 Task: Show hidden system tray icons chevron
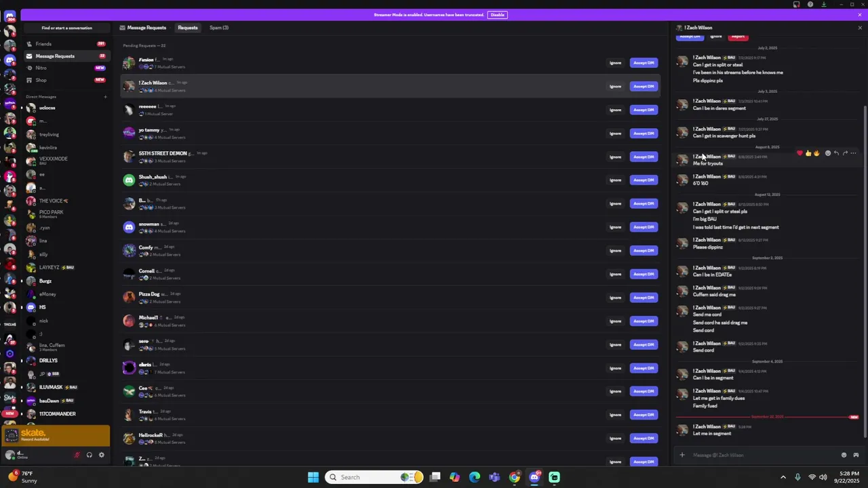click(x=783, y=477)
